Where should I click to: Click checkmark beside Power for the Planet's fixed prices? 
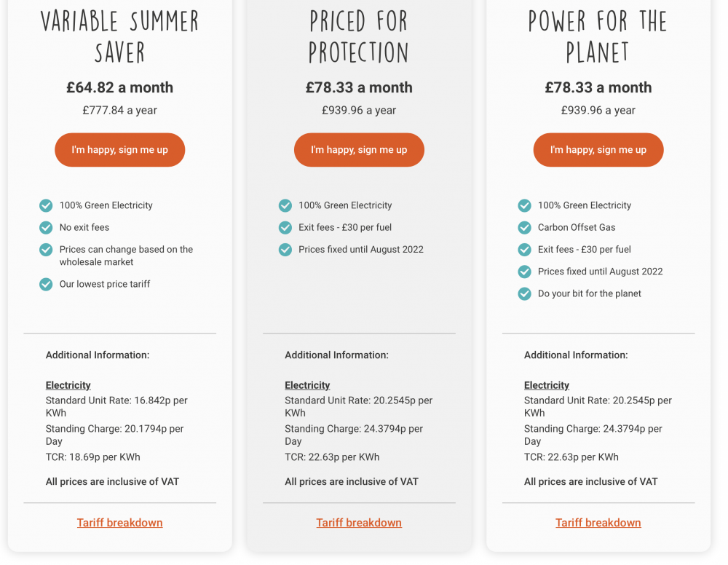point(525,272)
